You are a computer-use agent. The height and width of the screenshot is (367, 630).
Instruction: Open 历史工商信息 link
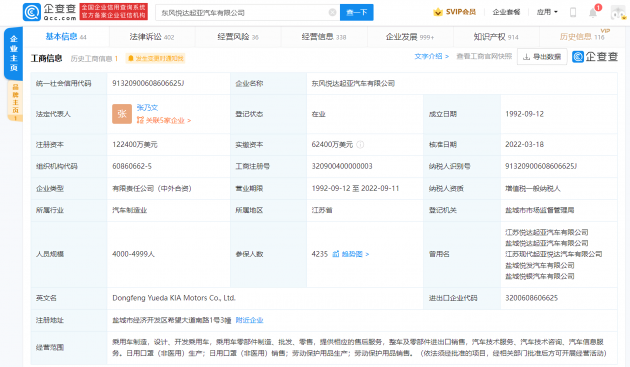tap(94, 59)
